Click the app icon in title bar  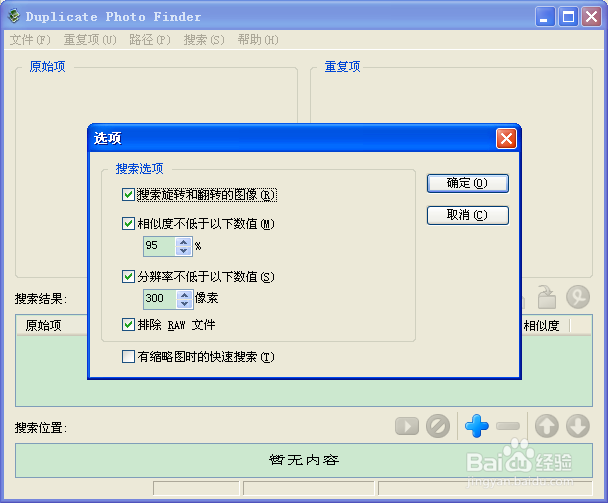tap(14, 16)
